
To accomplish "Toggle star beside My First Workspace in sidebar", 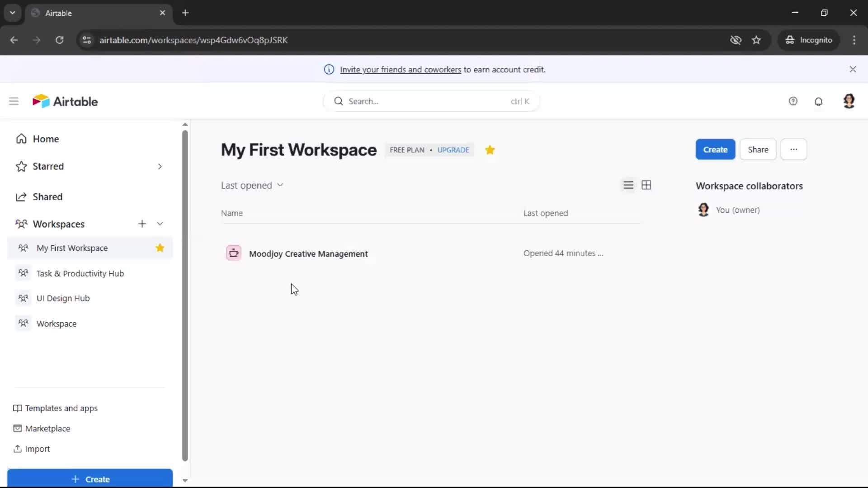I will [x=160, y=248].
